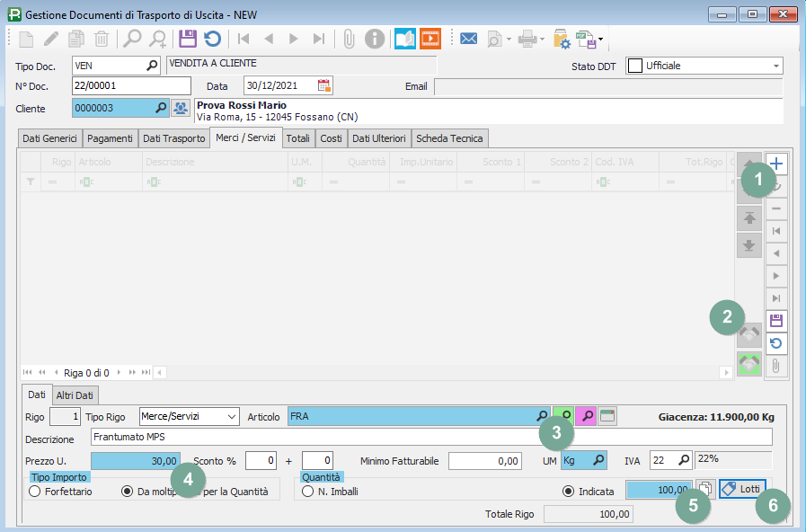Click into the Descrizione text field

(431, 437)
